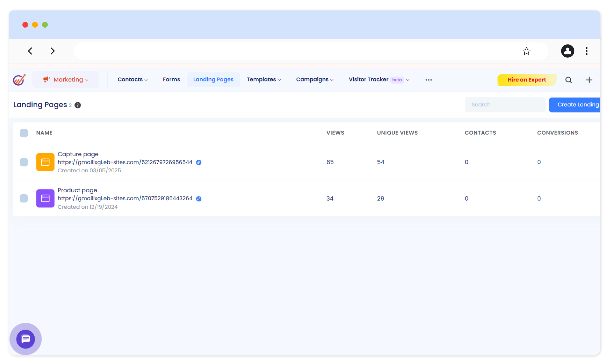This screenshot has height=364, width=609.
Task: Expand the Campaigns dropdown menu
Action: pos(314,80)
